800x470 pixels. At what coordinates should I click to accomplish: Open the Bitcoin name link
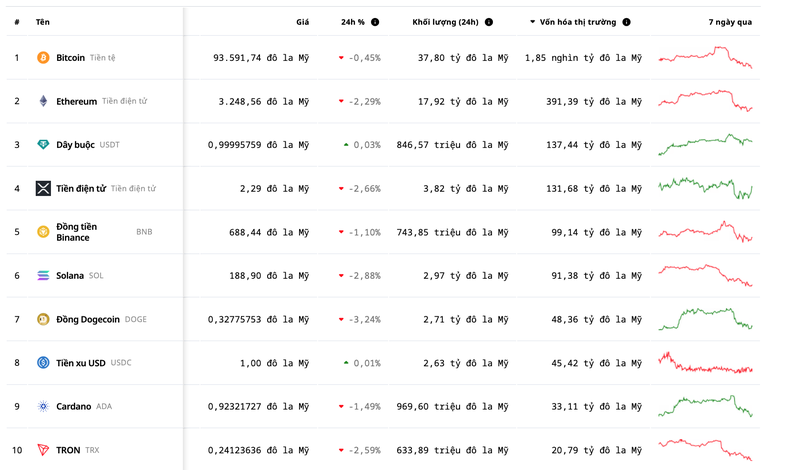point(70,58)
